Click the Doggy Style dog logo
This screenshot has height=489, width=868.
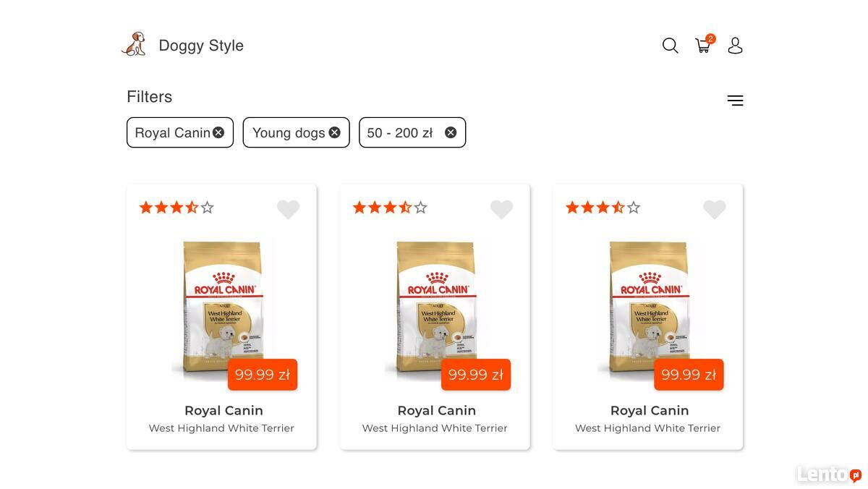(134, 45)
